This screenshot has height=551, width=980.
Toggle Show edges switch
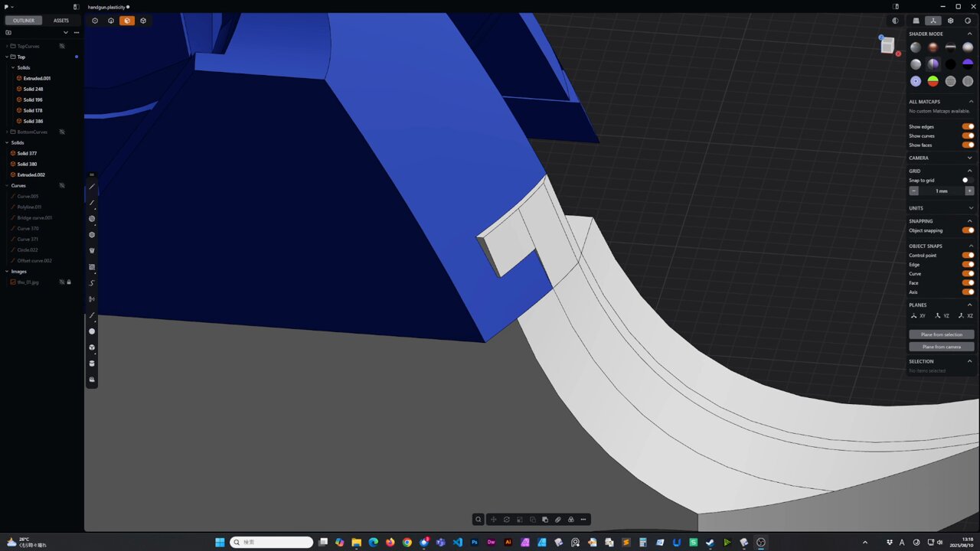[968, 126]
